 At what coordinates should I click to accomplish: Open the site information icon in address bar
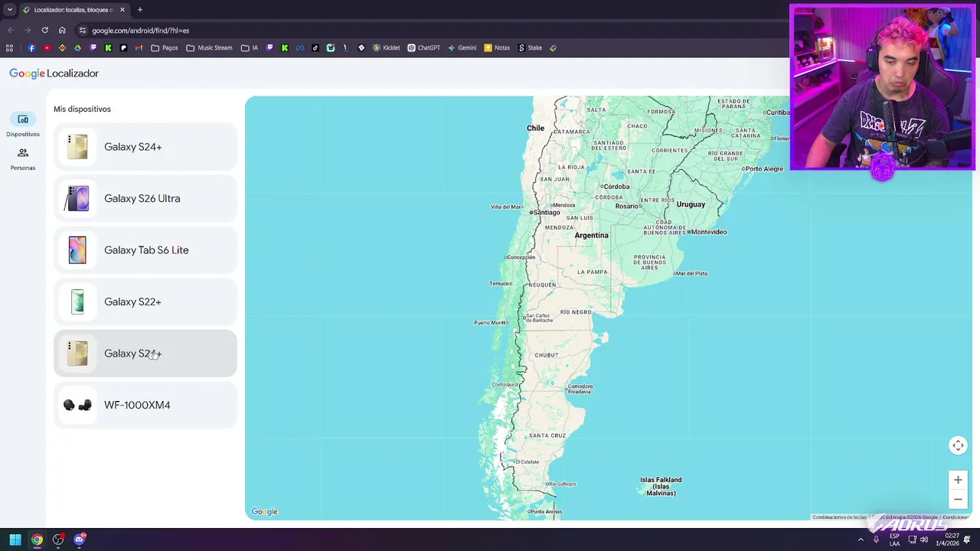(83, 31)
